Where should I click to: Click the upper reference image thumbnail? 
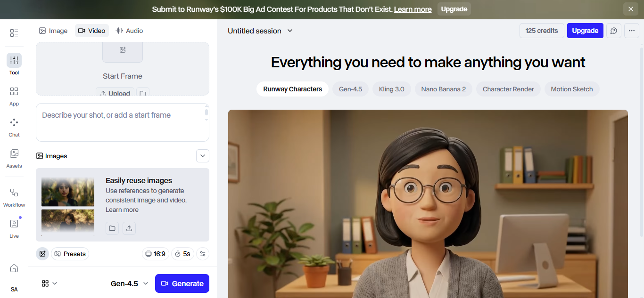[68, 192]
